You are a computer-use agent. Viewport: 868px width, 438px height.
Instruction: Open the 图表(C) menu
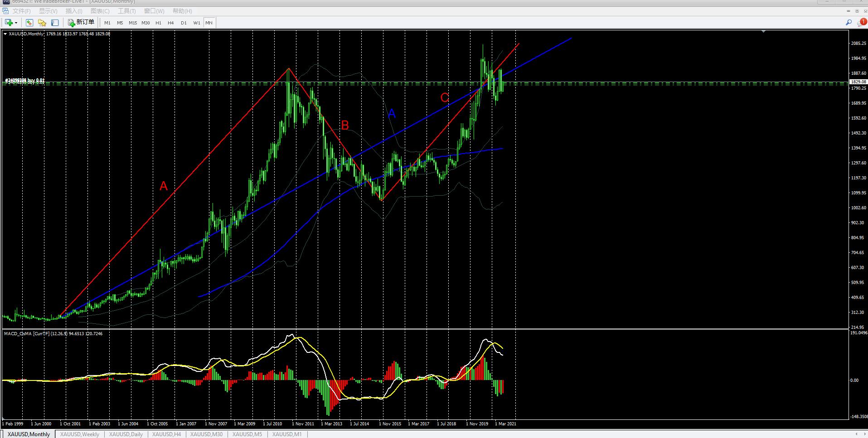point(100,11)
